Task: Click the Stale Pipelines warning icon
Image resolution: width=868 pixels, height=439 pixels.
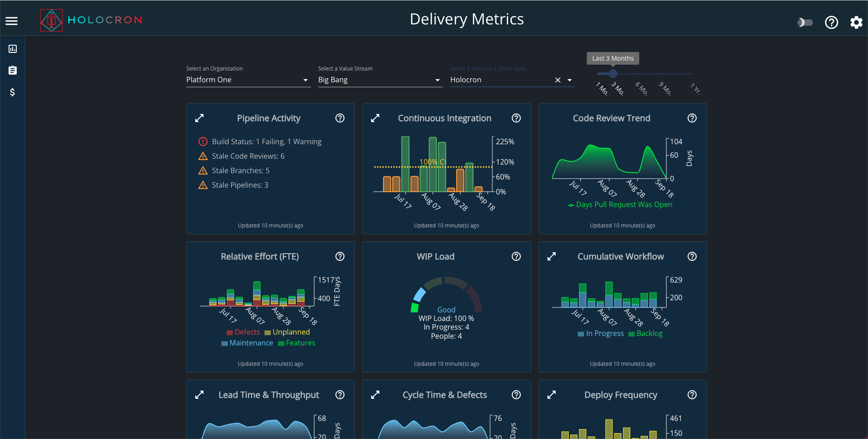Action: pos(203,185)
